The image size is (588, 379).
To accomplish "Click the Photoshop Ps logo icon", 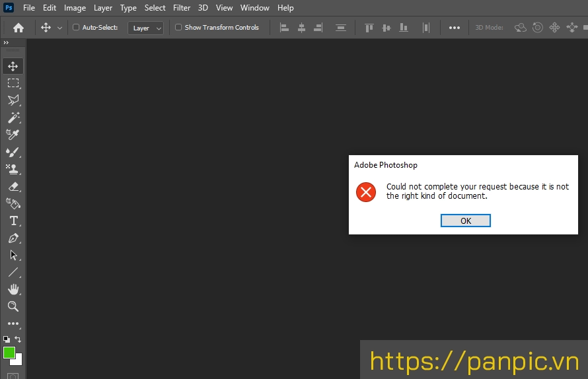I will 9,7.
